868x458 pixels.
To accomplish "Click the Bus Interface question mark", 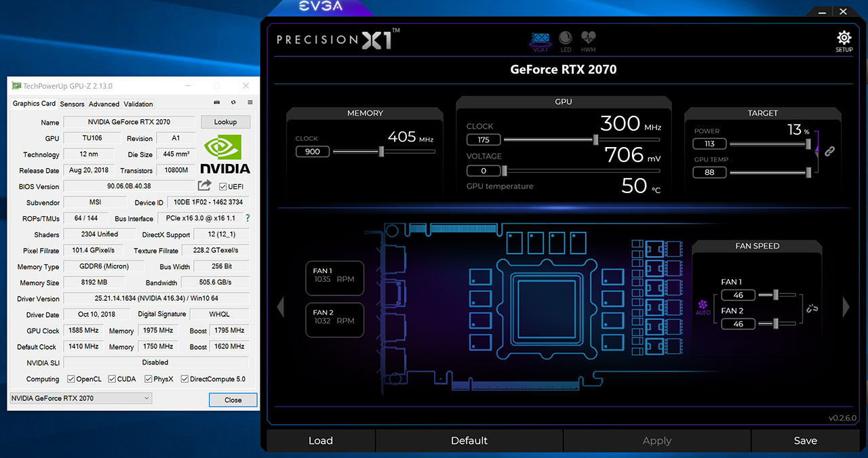I will tap(248, 218).
